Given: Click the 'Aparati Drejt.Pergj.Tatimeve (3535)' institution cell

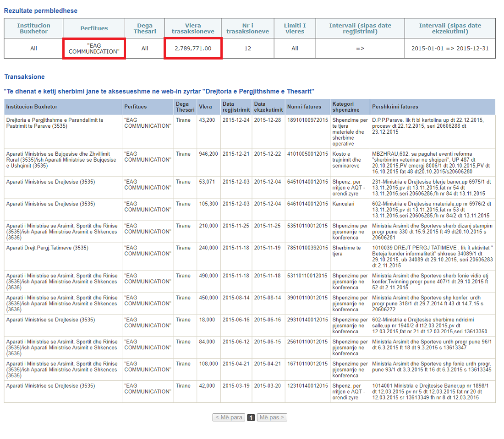Looking at the screenshot, I should pyautogui.click(x=48, y=248).
